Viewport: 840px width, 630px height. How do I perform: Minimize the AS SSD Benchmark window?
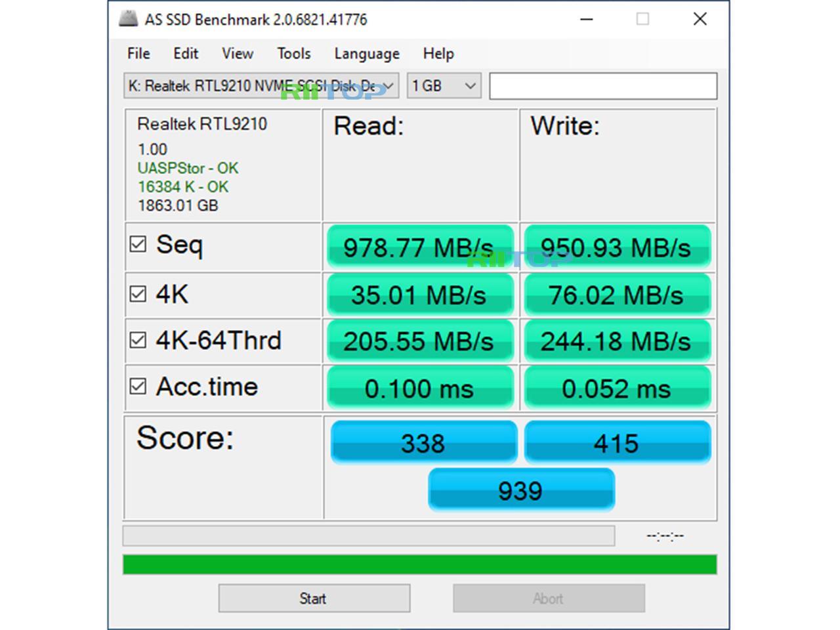587,19
